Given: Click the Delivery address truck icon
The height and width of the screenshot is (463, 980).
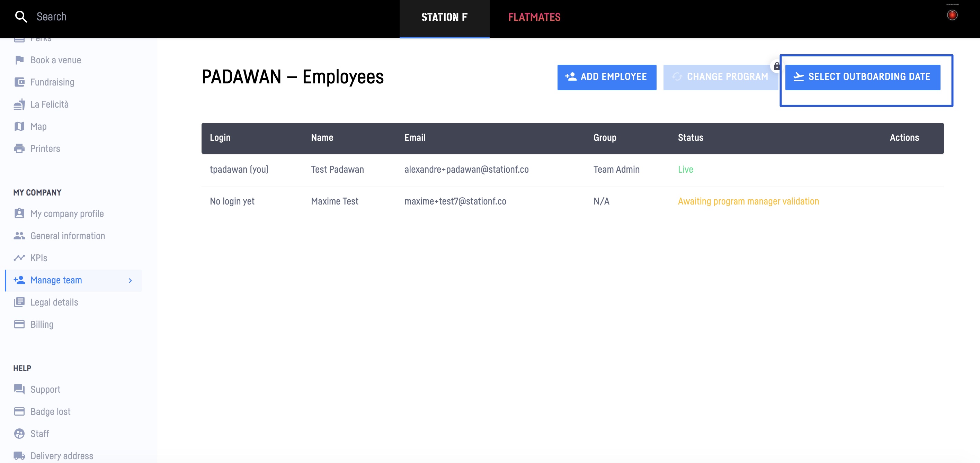Looking at the screenshot, I should [19, 455].
